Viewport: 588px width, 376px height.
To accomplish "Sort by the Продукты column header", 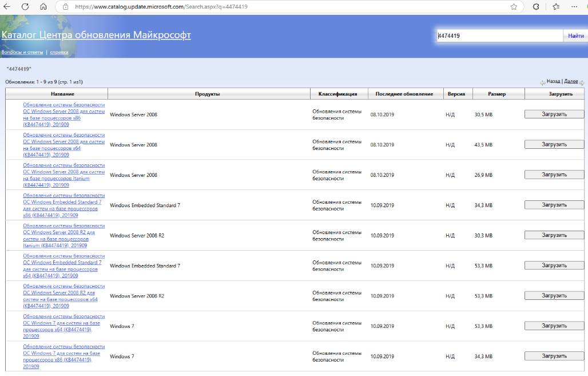I will click(x=209, y=94).
